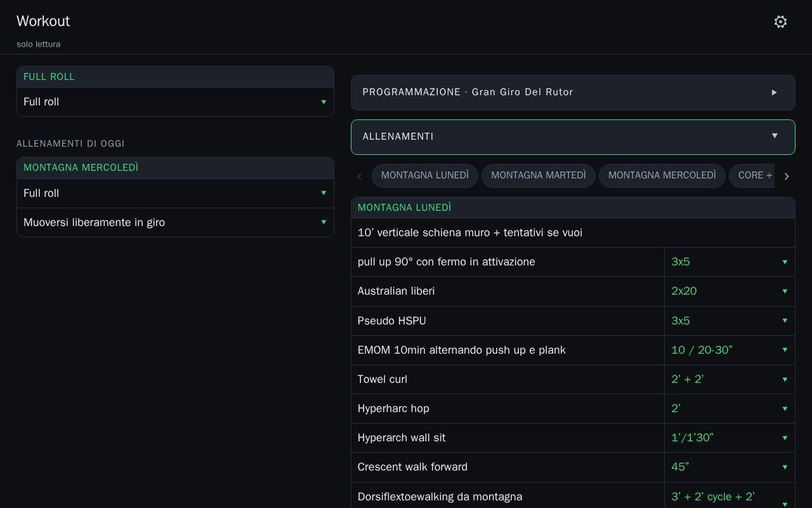The width and height of the screenshot is (812, 508).
Task: Expand Muoversi liberamente in giro entry
Action: (x=175, y=223)
